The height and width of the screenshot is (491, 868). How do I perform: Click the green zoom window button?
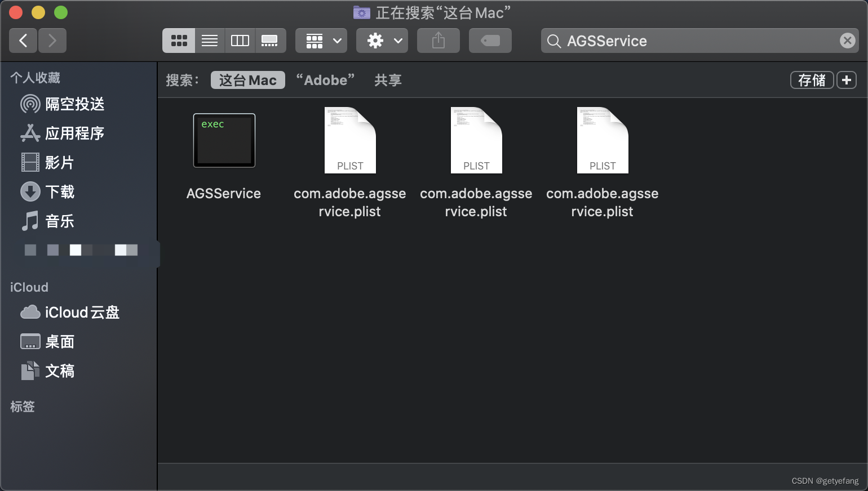tap(61, 12)
